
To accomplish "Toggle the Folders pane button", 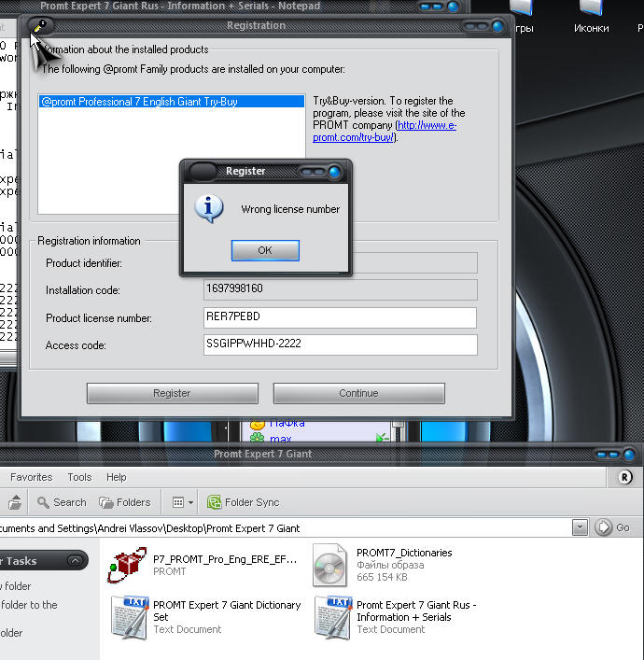I will pos(124,502).
